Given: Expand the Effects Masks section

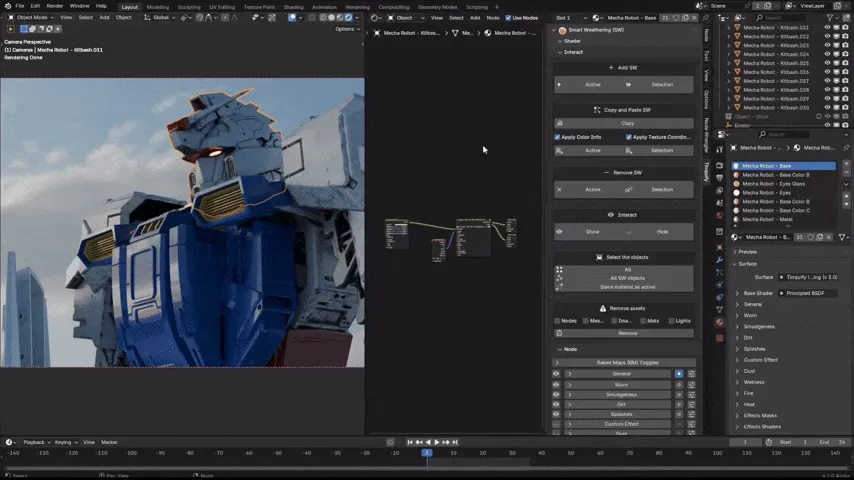Looking at the screenshot, I should 738,415.
